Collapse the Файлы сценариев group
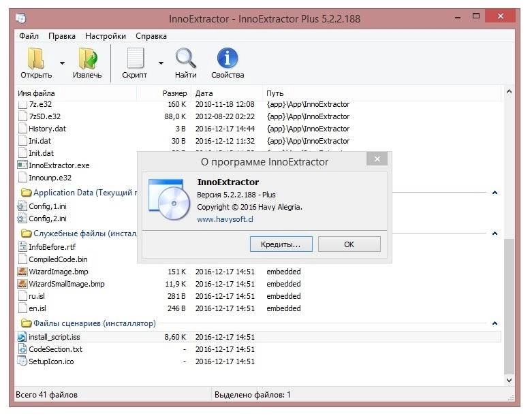532x420 pixels. click(495, 323)
